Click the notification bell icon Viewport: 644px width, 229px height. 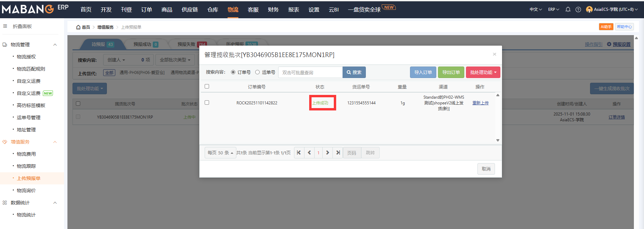click(x=568, y=9)
